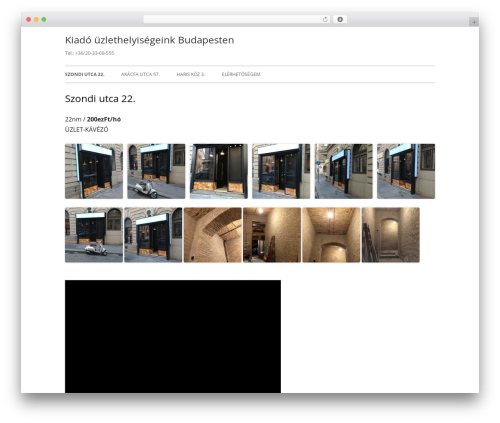
Task: Open the Elérhetőségem menu item
Action: [241, 74]
